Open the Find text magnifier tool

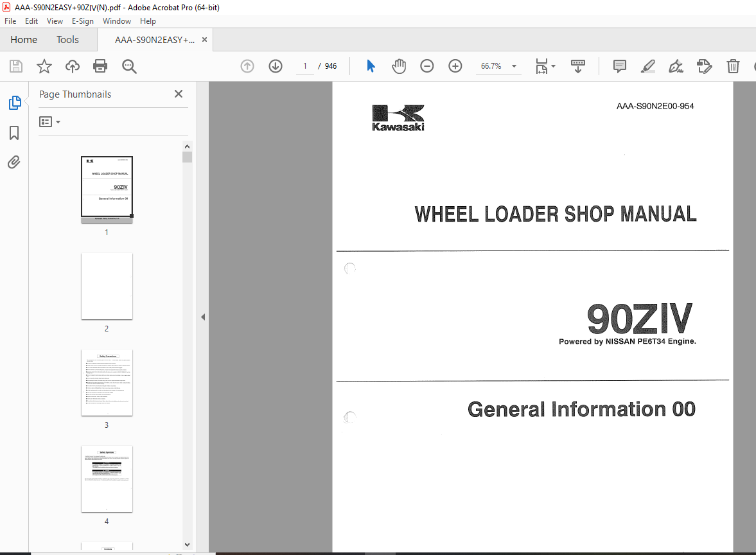[129, 66]
